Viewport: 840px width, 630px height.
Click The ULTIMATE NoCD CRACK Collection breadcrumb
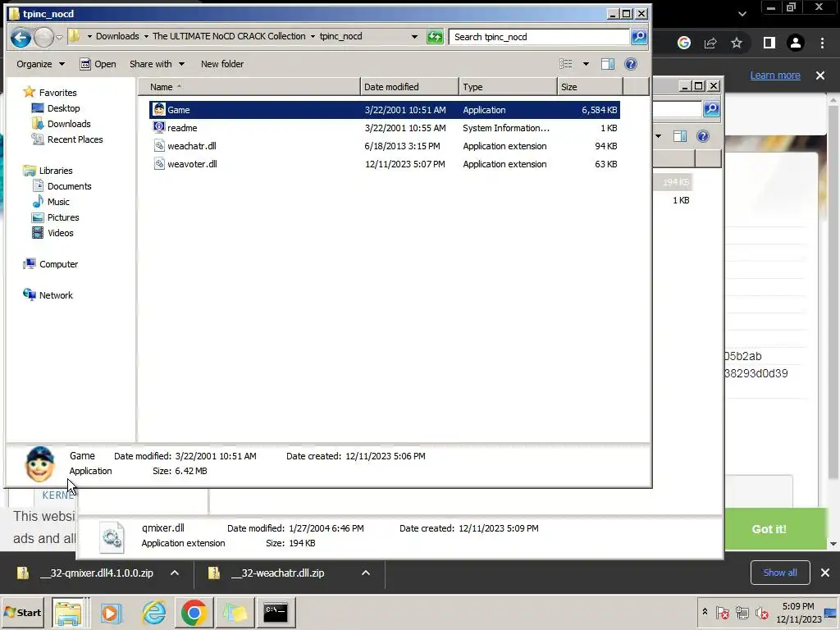(x=229, y=36)
